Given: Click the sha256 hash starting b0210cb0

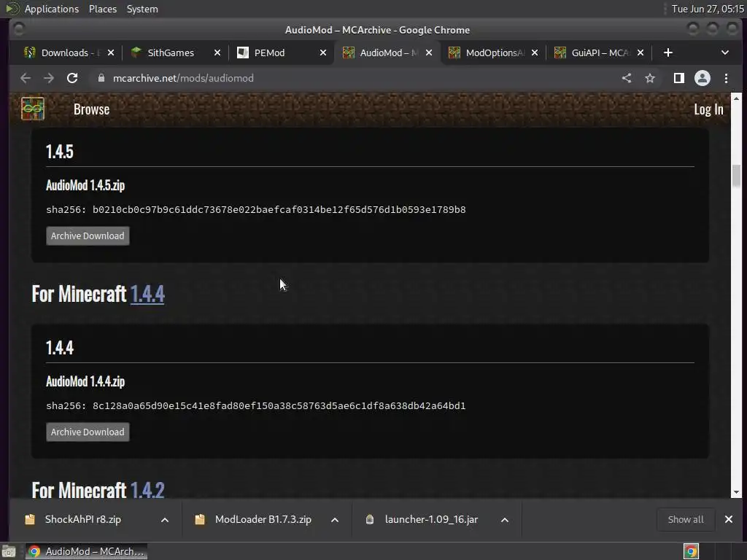Looking at the screenshot, I should point(279,209).
